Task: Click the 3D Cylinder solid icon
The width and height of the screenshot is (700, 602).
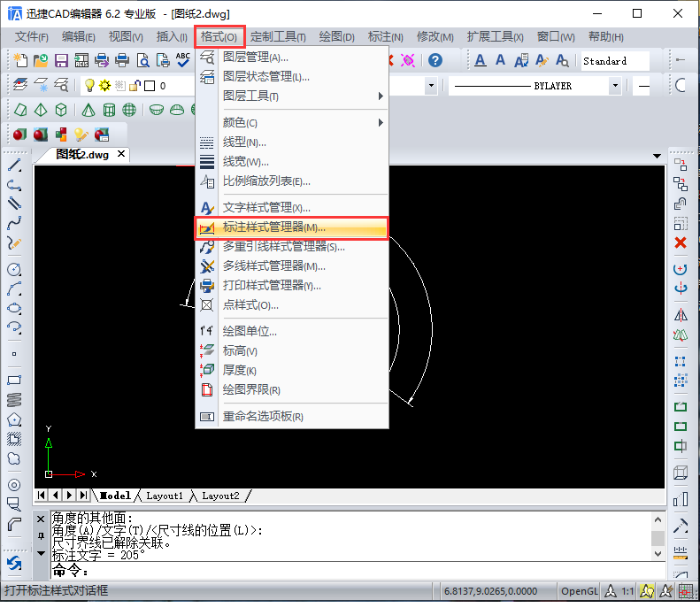Action: pyautogui.click(x=109, y=109)
